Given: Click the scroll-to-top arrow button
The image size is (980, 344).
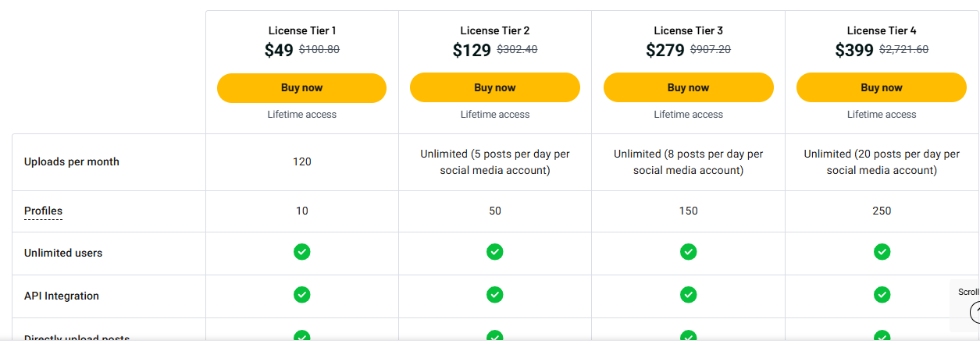Looking at the screenshot, I should (975, 313).
